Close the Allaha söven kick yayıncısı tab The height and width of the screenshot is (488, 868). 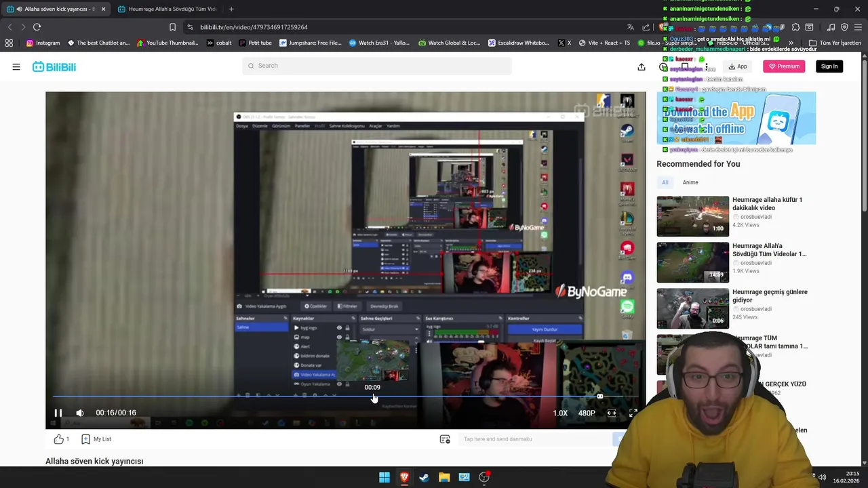[x=103, y=9]
